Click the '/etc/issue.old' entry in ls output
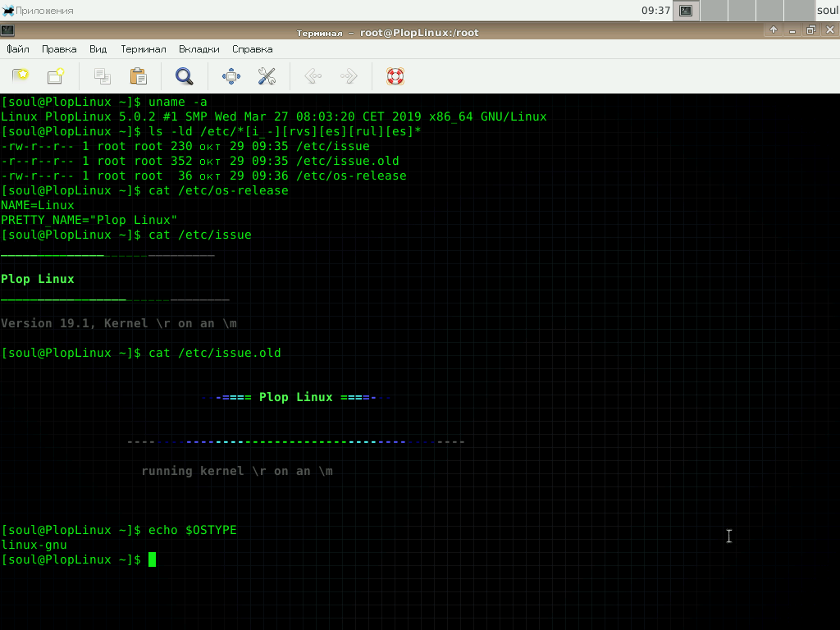 click(347, 161)
